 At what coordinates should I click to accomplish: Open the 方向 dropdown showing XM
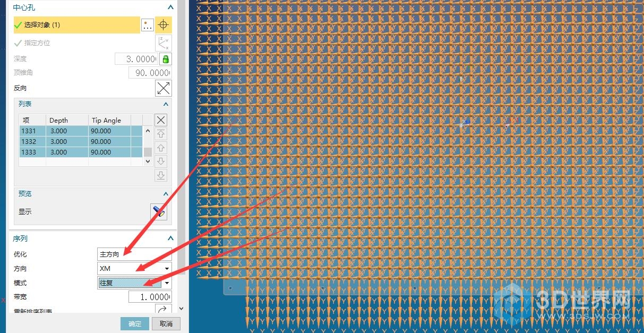(135, 268)
